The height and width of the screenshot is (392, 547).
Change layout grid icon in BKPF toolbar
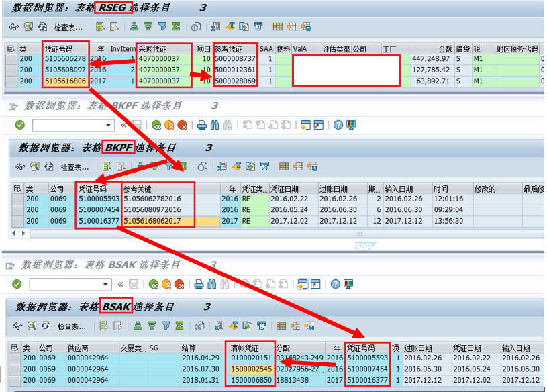pyautogui.click(x=284, y=166)
